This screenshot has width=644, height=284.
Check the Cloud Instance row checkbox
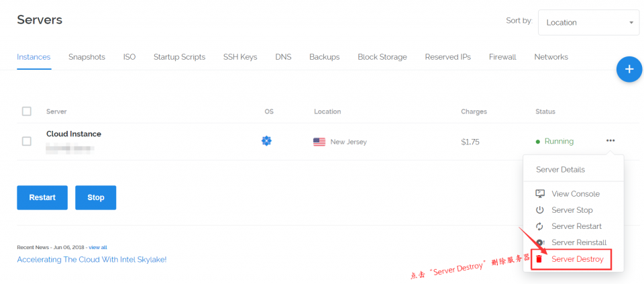click(x=27, y=142)
